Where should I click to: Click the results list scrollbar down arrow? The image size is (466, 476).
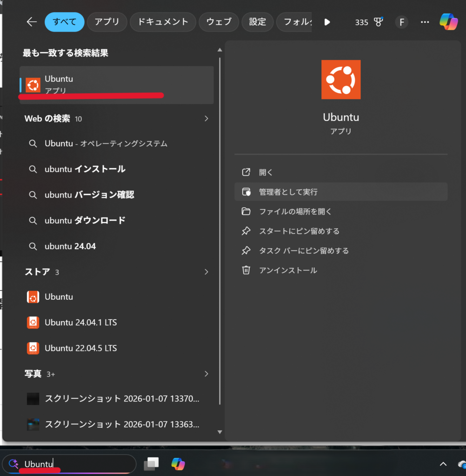(x=220, y=432)
